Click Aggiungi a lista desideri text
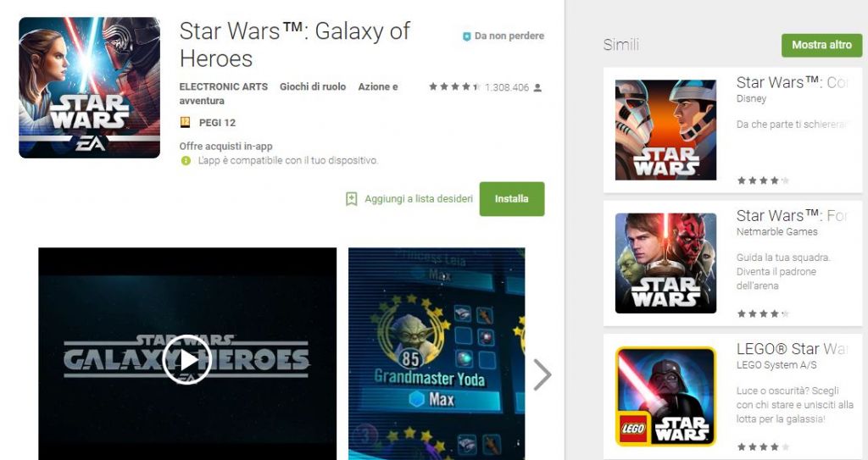The width and height of the screenshot is (868, 460). pyautogui.click(x=419, y=199)
